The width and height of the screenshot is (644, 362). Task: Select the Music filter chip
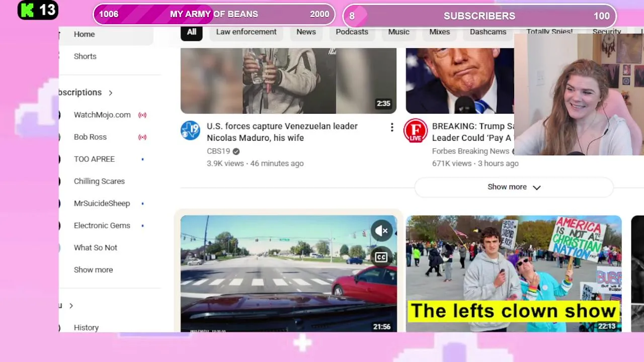(x=398, y=32)
